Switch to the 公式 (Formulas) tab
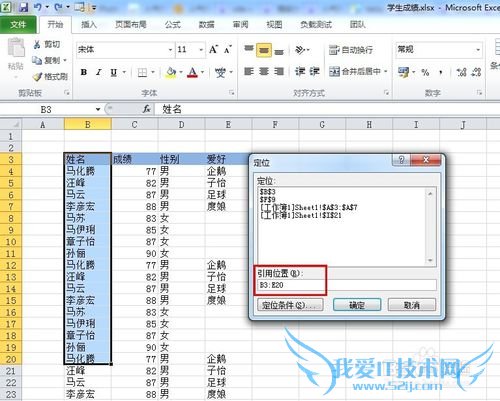500x401 pixels. [x=173, y=25]
